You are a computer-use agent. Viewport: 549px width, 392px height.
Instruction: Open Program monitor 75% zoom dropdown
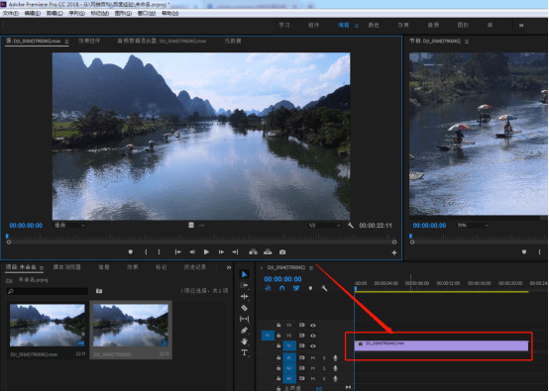click(x=473, y=225)
